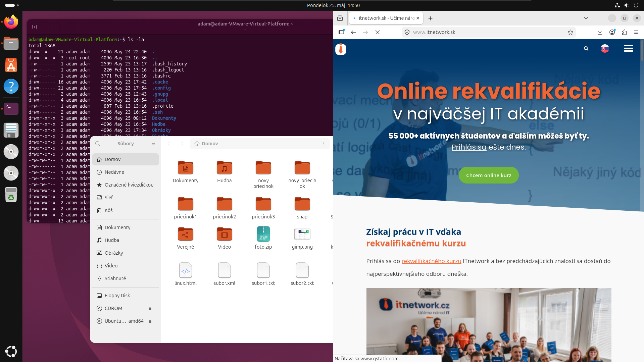Click the site search magnifier on itnetwork
The width and height of the screenshot is (644, 362).
pyautogui.click(x=586, y=49)
